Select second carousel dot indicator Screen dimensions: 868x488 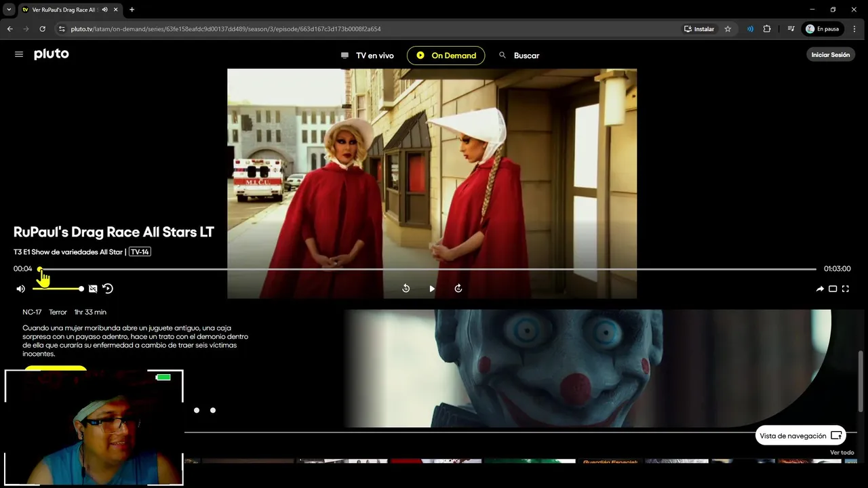click(213, 410)
